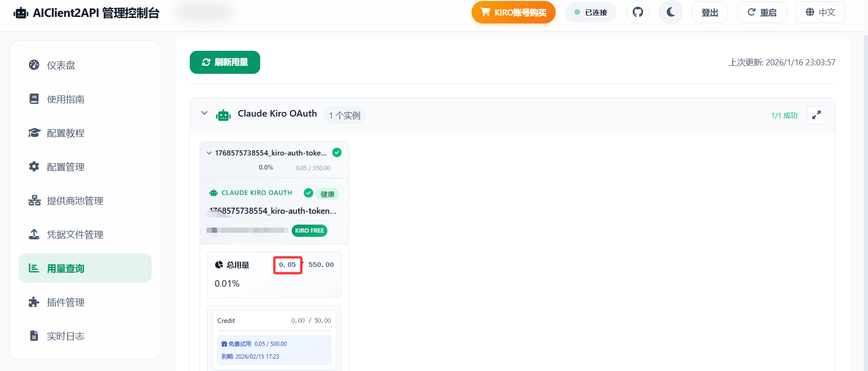Viewport: 868px width, 371px height.
Task: Click the check icon beside 健康 badge
Action: point(309,193)
